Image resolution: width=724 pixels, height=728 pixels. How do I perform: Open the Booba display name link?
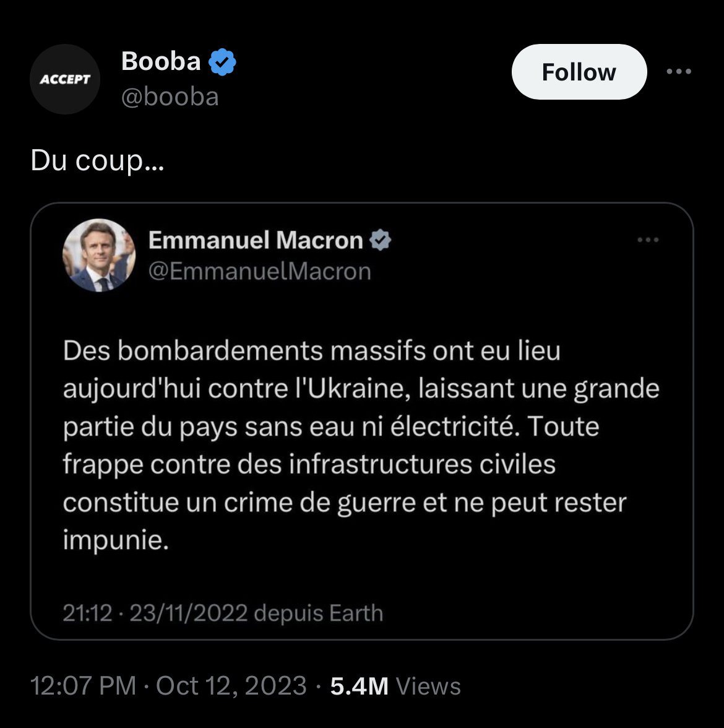coord(161,61)
